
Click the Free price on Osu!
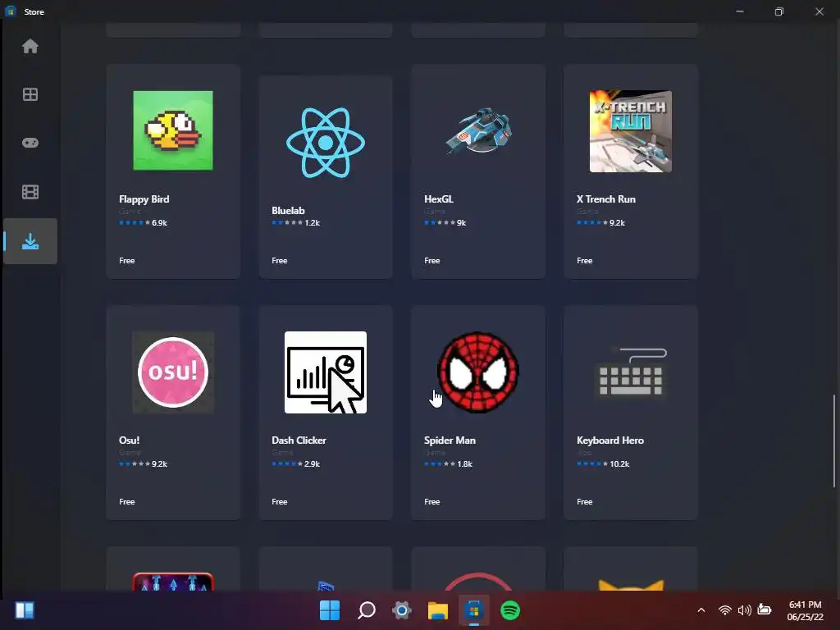(127, 502)
